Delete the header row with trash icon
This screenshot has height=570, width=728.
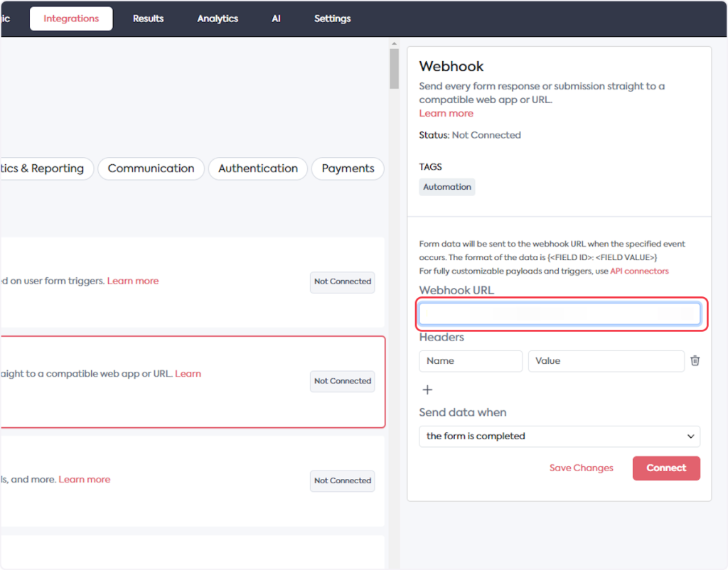pos(695,361)
